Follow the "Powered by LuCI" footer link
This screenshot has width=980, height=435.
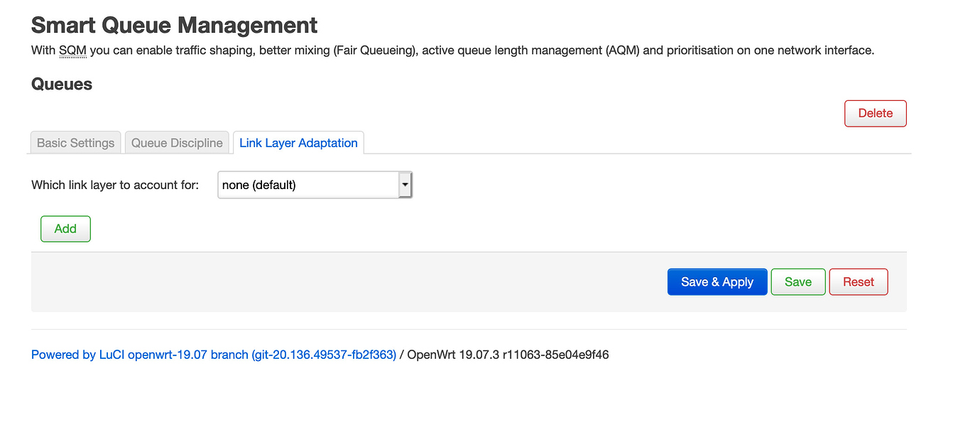78,355
